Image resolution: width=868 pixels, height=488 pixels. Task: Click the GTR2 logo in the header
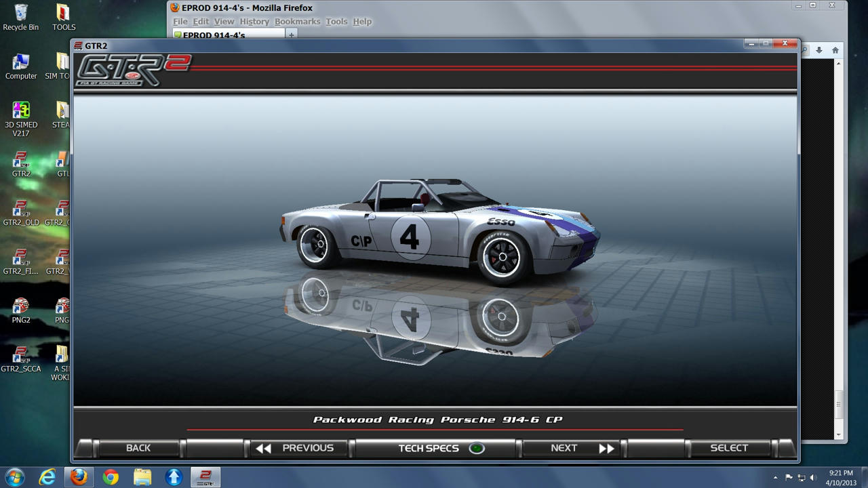coord(134,70)
